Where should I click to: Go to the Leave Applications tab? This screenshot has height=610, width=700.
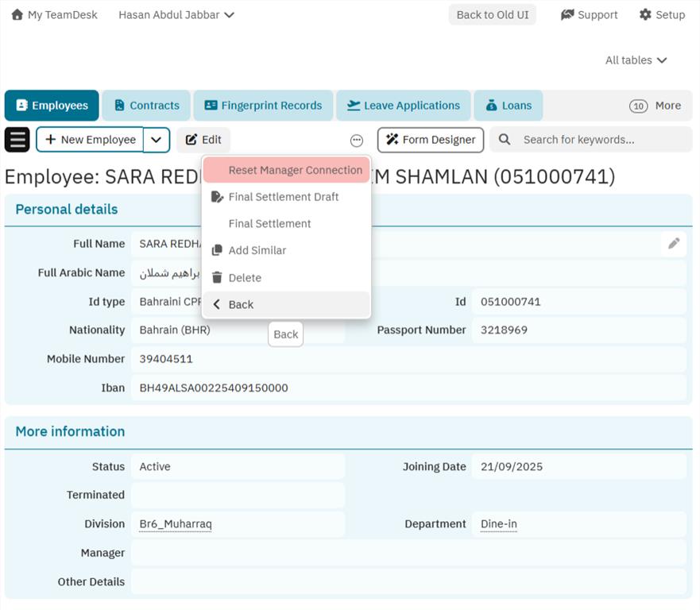(x=404, y=106)
